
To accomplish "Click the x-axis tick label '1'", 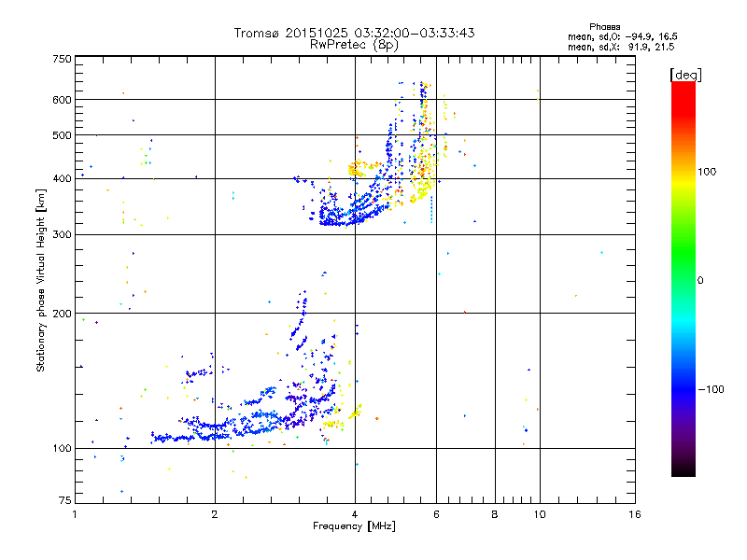I will point(75,514).
